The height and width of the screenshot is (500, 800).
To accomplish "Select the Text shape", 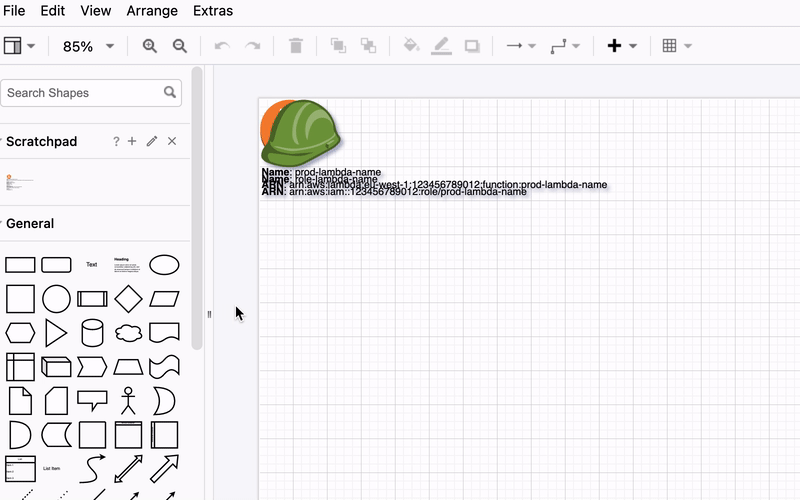I will (92, 265).
